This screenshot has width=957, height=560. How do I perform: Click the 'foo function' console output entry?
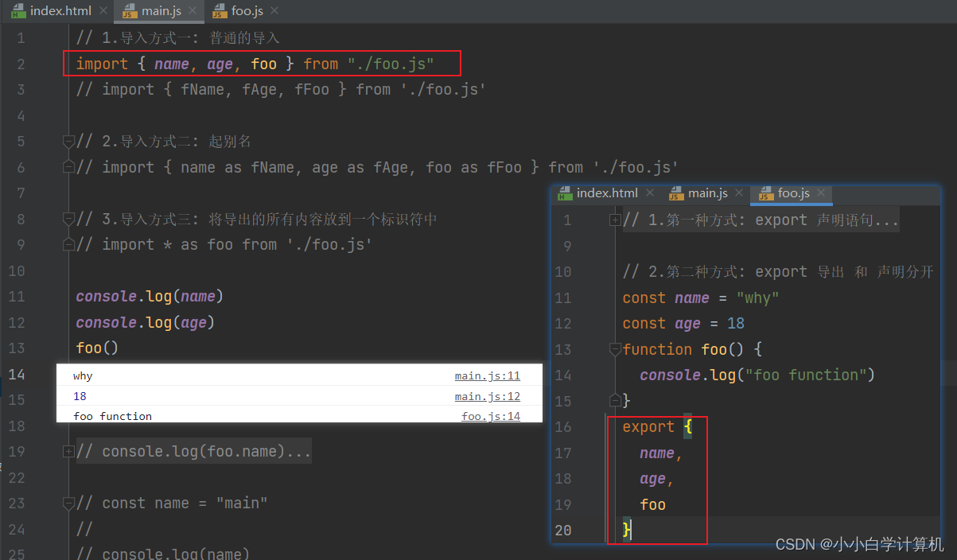click(x=112, y=416)
